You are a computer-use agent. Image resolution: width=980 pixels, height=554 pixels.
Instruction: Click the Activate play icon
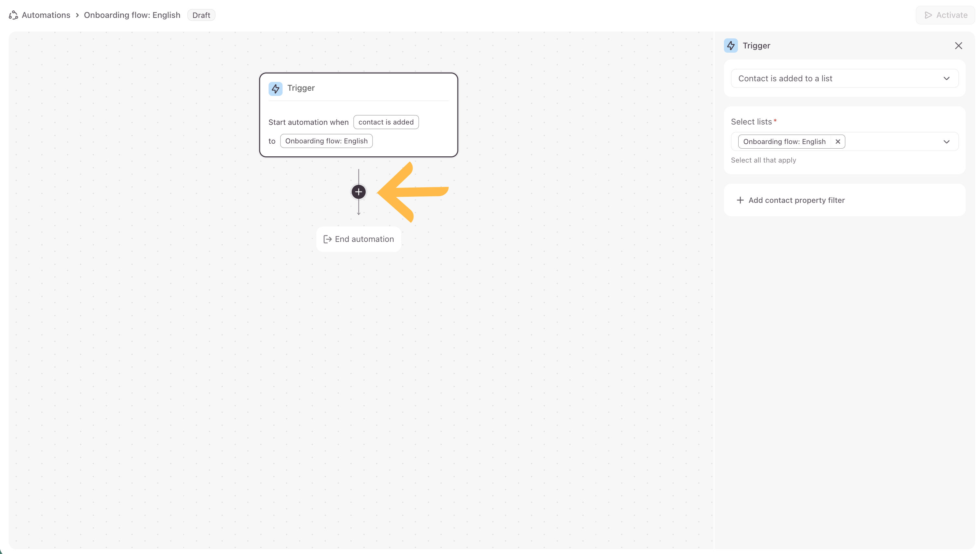pyautogui.click(x=928, y=15)
